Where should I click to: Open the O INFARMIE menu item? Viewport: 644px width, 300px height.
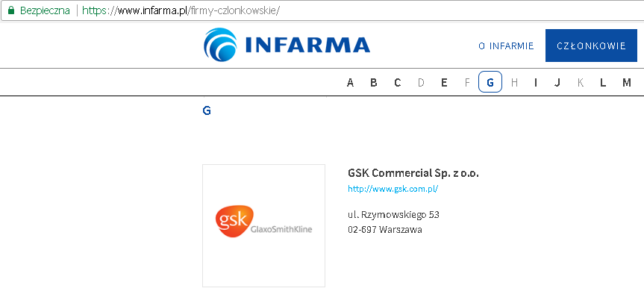(x=506, y=46)
